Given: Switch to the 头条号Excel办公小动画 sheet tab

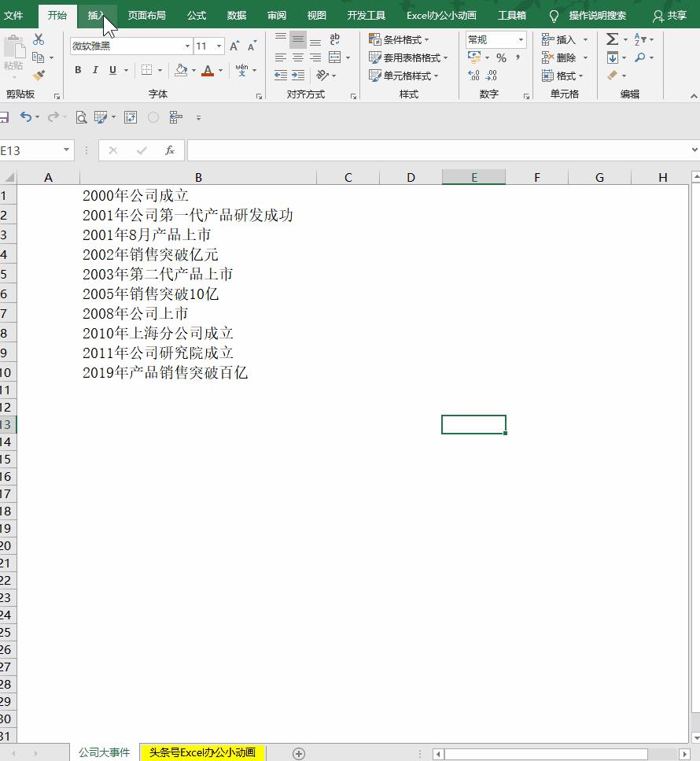Looking at the screenshot, I should pos(201,752).
